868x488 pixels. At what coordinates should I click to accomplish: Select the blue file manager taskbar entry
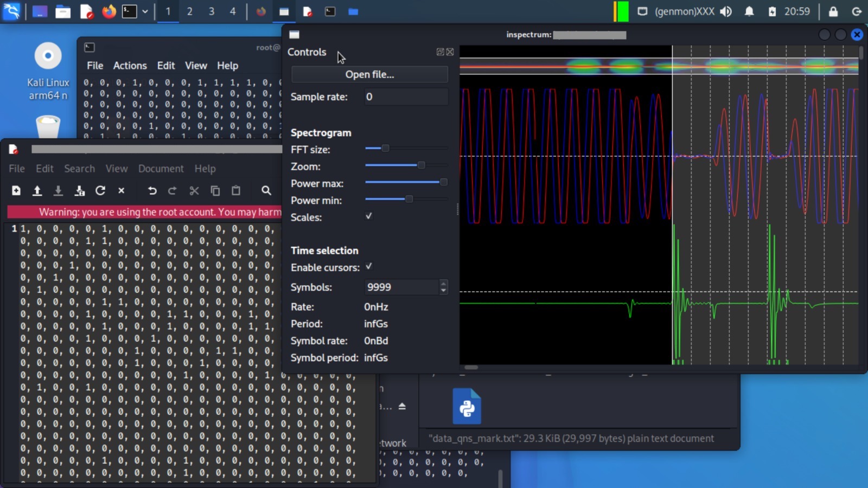[353, 11]
